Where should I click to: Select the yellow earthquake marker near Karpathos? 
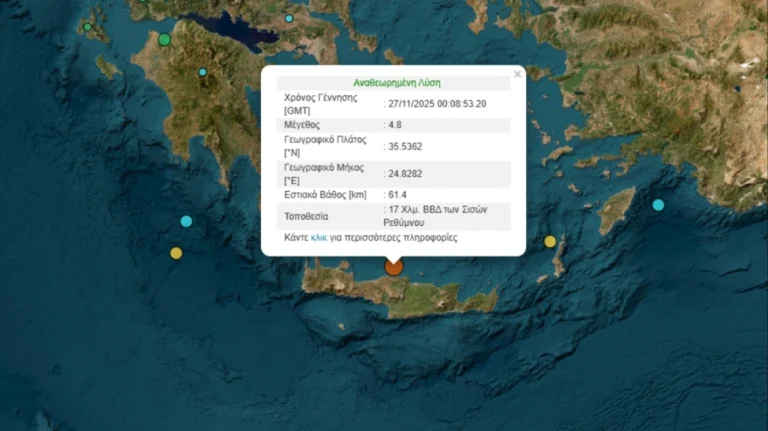click(550, 241)
